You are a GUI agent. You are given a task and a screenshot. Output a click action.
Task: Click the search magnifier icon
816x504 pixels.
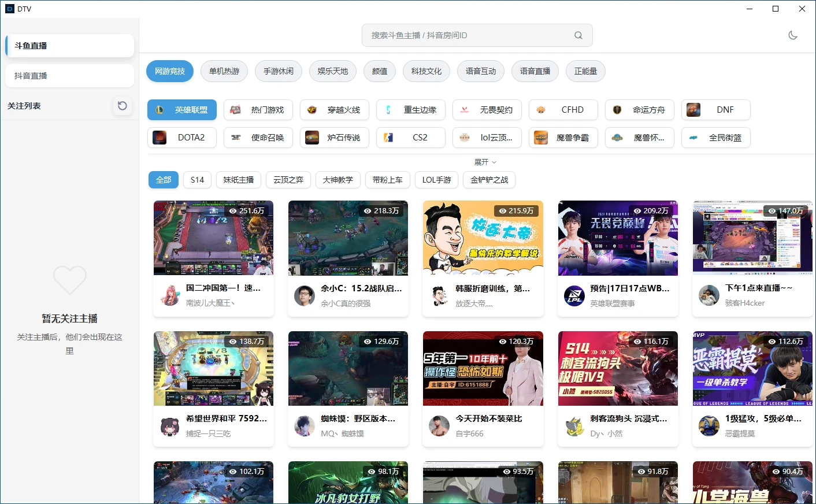tap(578, 35)
